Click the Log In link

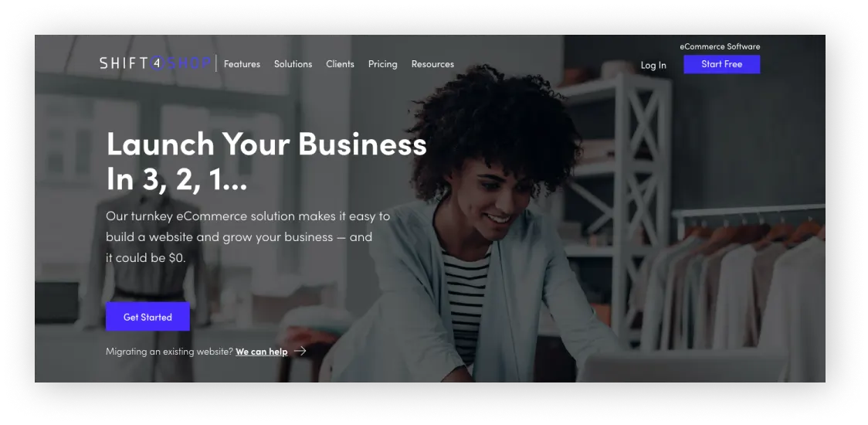pos(653,66)
